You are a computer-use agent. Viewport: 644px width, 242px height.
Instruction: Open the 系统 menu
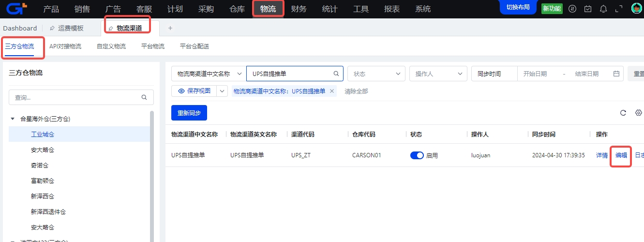pos(423,9)
